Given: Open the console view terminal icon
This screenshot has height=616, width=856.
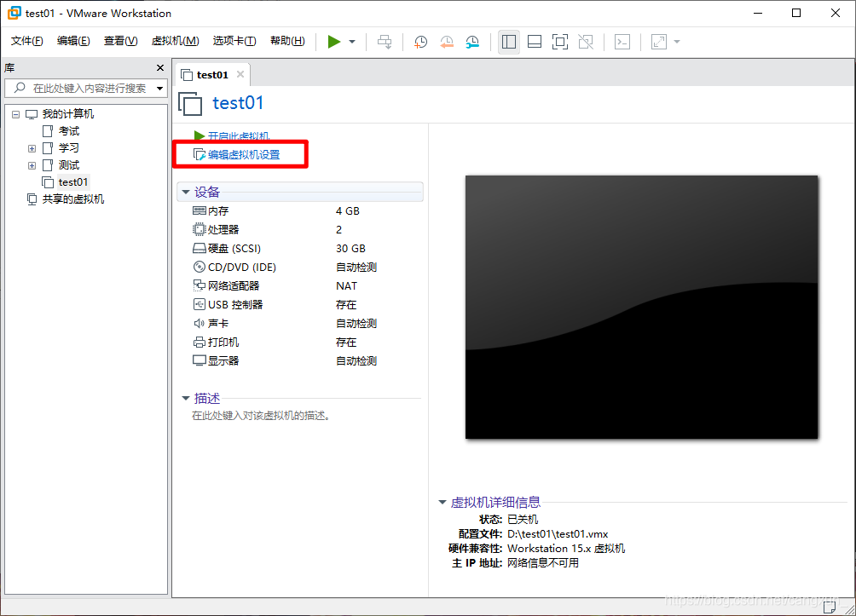Looking at the screenshot, I should 622,42.
